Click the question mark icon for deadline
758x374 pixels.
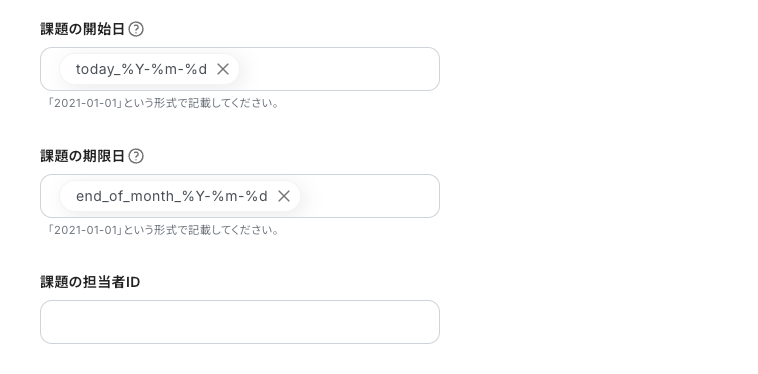pos(136,157)
